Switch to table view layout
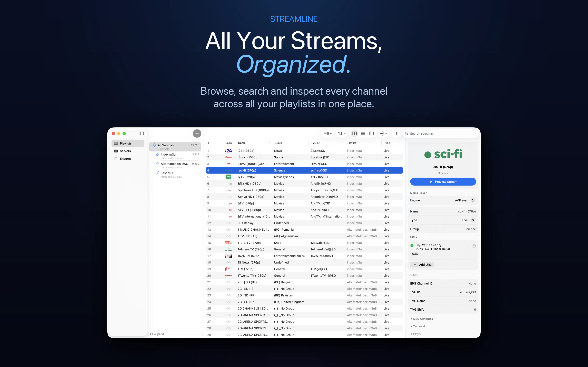This screenshot has width=588, height=367. [354, 133]
